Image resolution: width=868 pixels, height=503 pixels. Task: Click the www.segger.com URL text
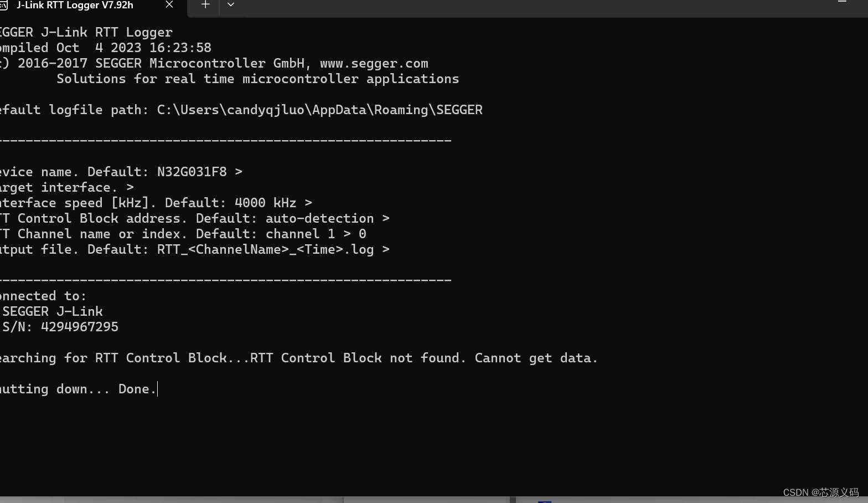coord(374,63)
